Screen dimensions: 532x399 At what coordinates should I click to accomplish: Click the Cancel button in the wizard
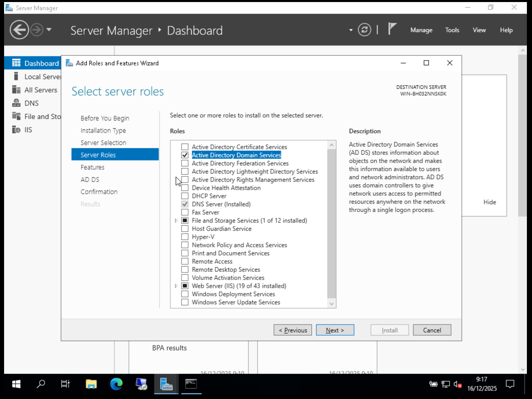click(x=432, y=330)
